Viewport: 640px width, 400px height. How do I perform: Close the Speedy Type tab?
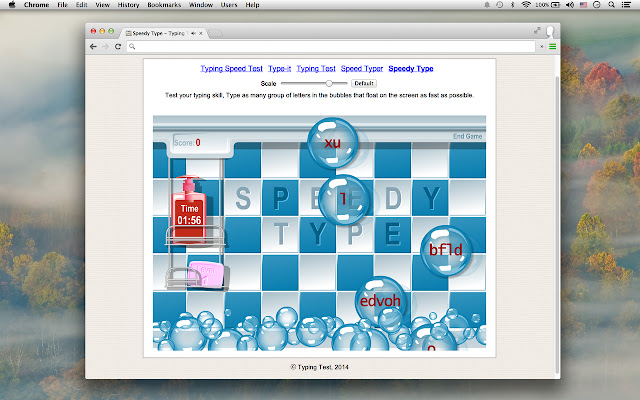201,33
